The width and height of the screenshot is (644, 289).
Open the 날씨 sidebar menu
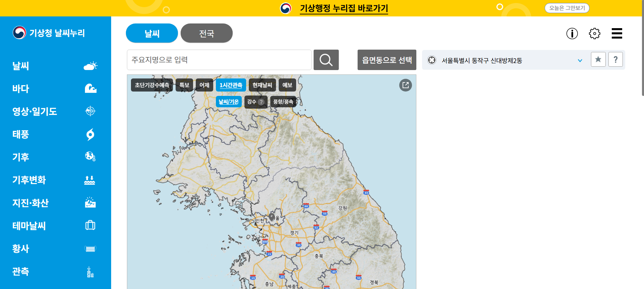(21, 66)
